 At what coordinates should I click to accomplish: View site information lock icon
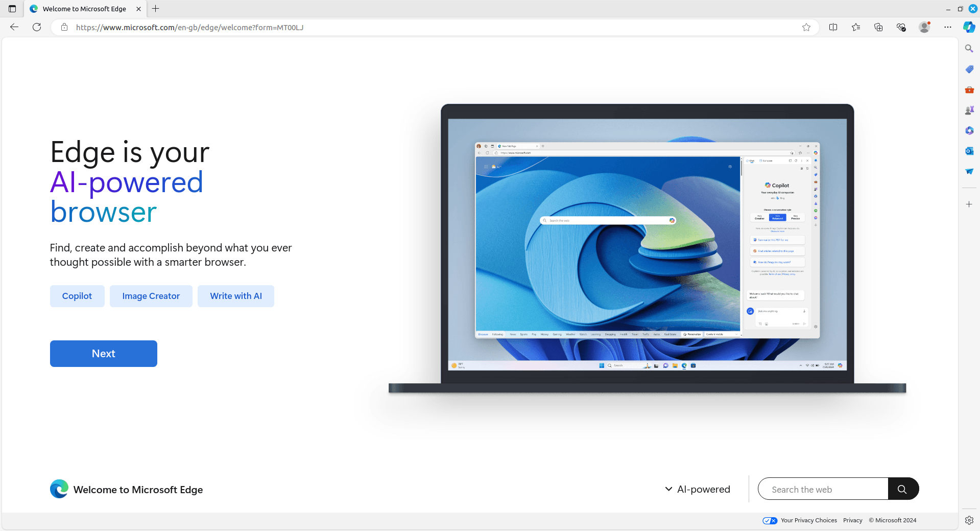(64, 27)
